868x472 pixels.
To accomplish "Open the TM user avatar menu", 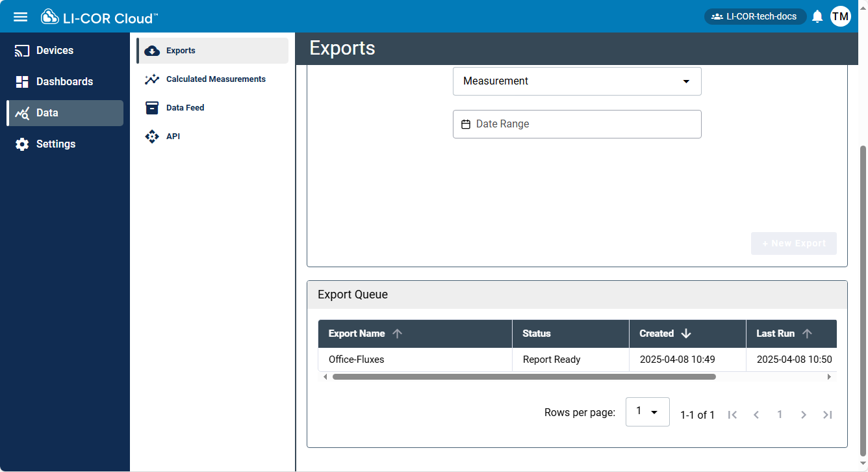I will [x=841, y=16].
